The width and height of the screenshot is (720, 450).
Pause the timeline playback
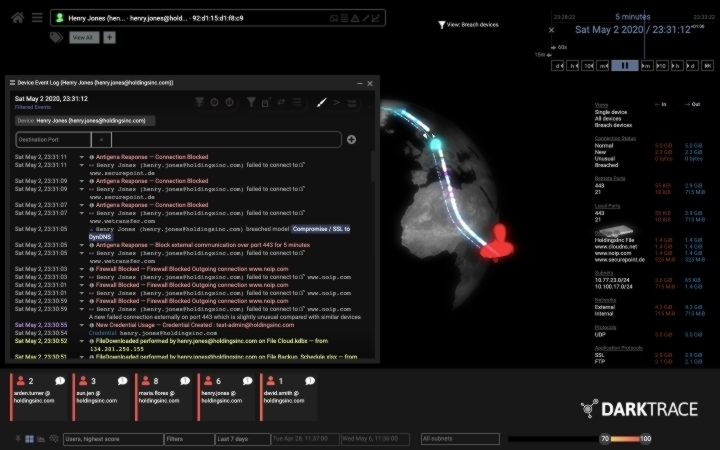pyautogui.click(x=624, y=65)
